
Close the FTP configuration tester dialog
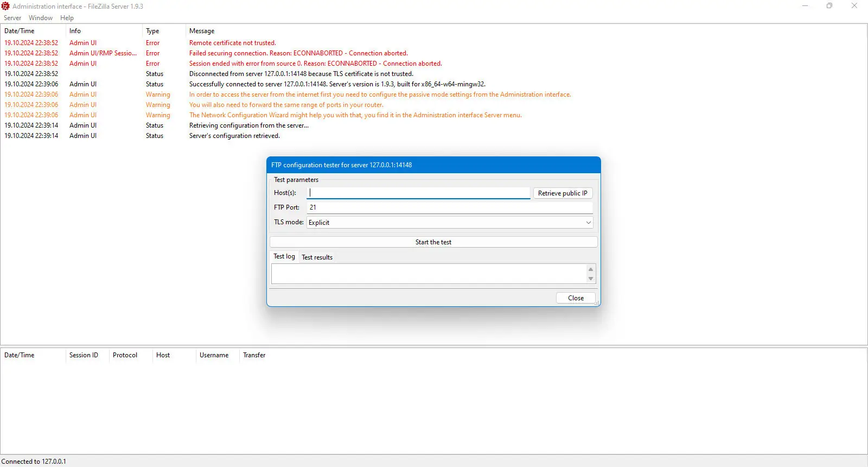click(576, 298)
